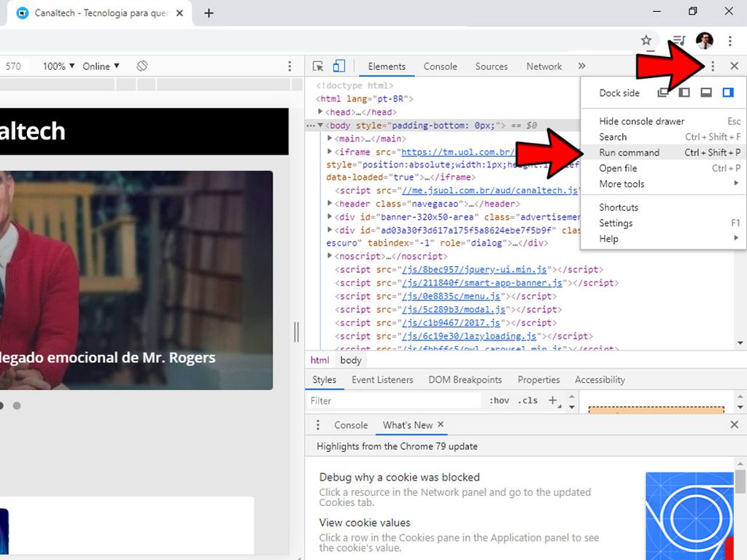747x560 pixels.
Task: Open the Chrome profile avatar
Action: click(705, 41)
